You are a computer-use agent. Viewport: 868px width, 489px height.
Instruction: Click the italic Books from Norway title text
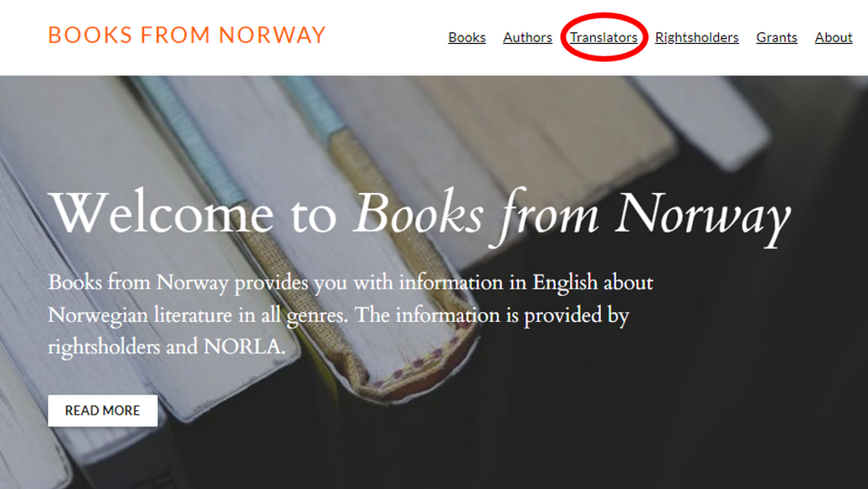[x=572, y=216]
